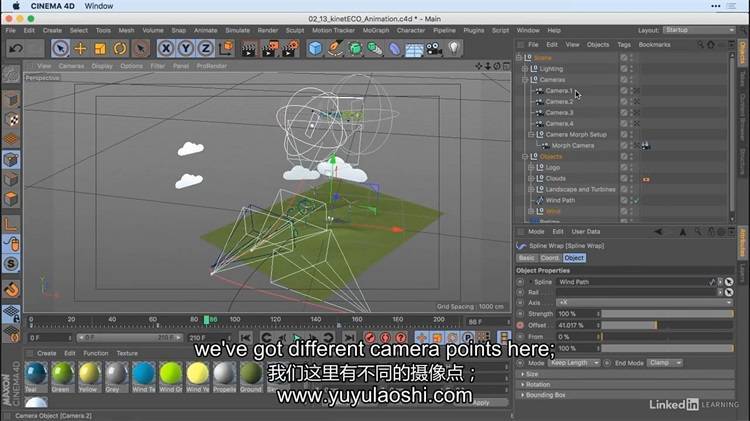Viewport: 750px width, 421px height.
Task: Open the Layout dropdown set to Startup
Action: pos(699,30)
